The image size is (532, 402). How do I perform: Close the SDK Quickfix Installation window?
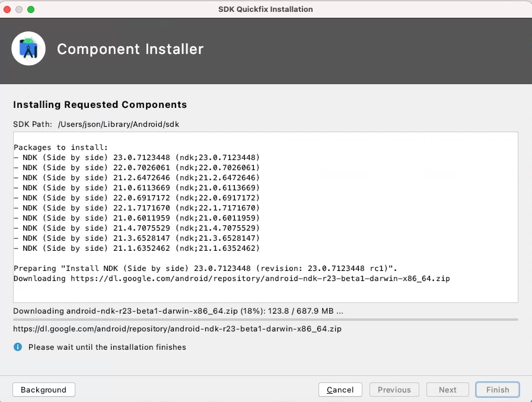coord(7,9)
